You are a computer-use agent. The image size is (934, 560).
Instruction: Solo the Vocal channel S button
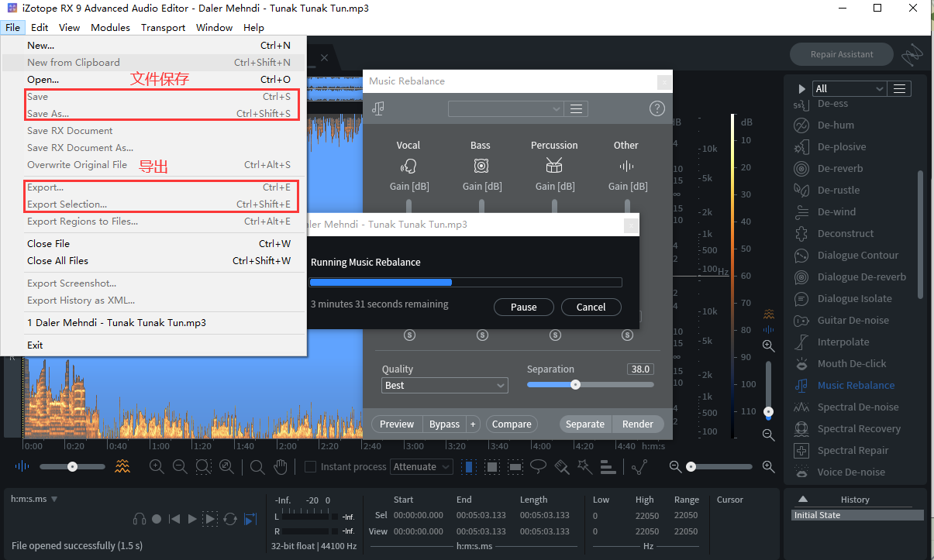click(x=409, y=335)
